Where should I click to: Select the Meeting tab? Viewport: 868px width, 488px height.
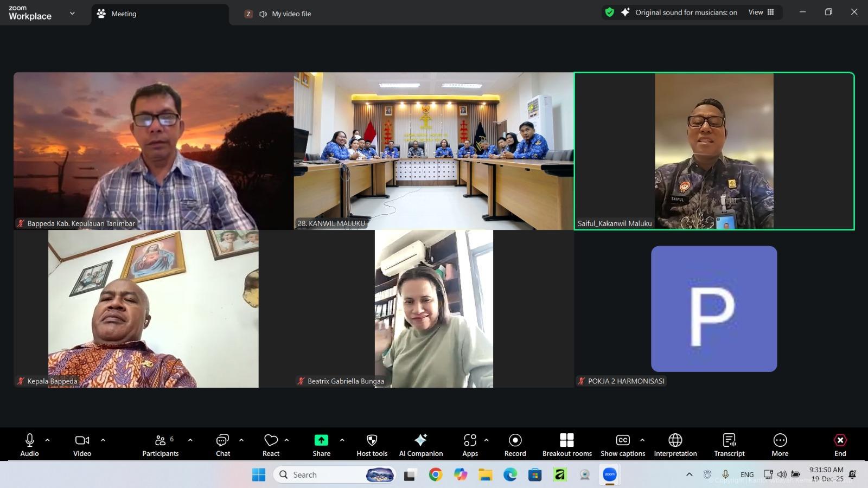pyautogui.click(x=124, y=14)
